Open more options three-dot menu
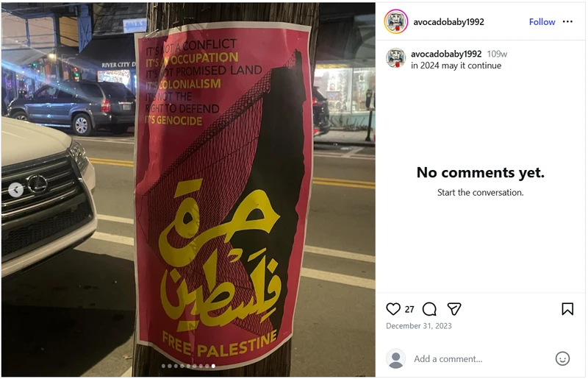Viewport: 588px width, 379px height. click(x=567, y=22)
